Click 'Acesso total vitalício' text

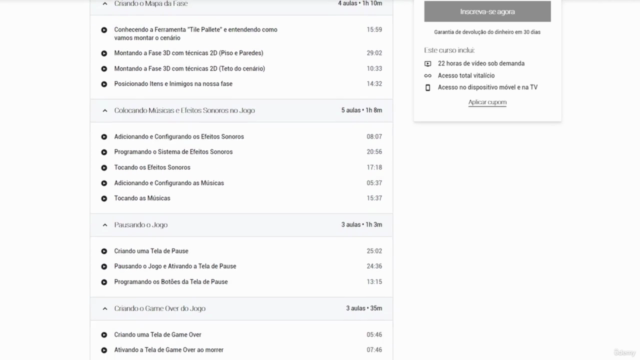pyautogui.click(x=466, y=76)
